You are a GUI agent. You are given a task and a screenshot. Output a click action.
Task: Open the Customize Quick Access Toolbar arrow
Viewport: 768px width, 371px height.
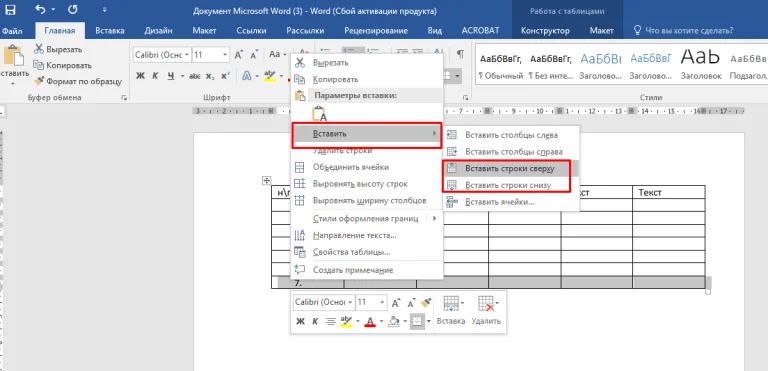[x=104, y=10]
